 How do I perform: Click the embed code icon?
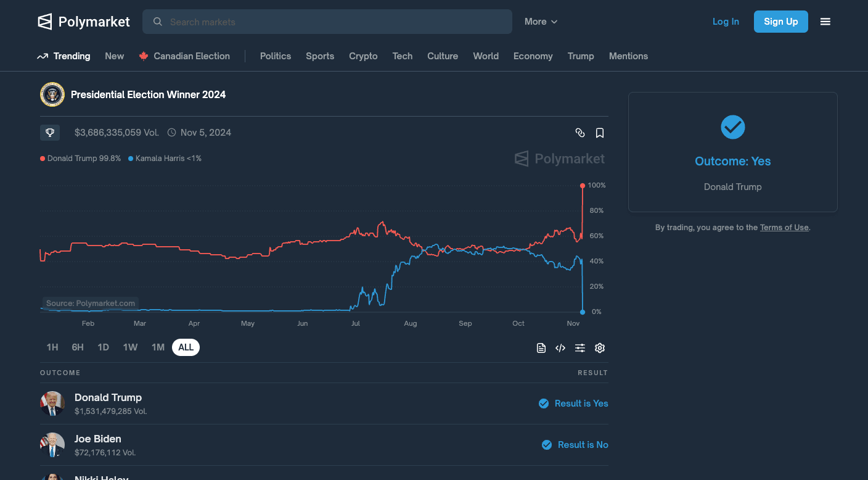pyautogui.click(x=560, y=348)
